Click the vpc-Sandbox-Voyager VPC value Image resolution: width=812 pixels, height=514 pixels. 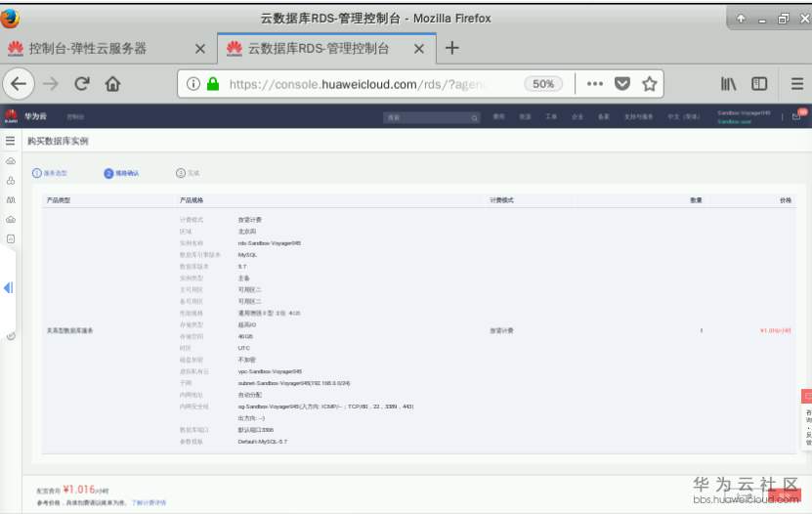[270, 371]
